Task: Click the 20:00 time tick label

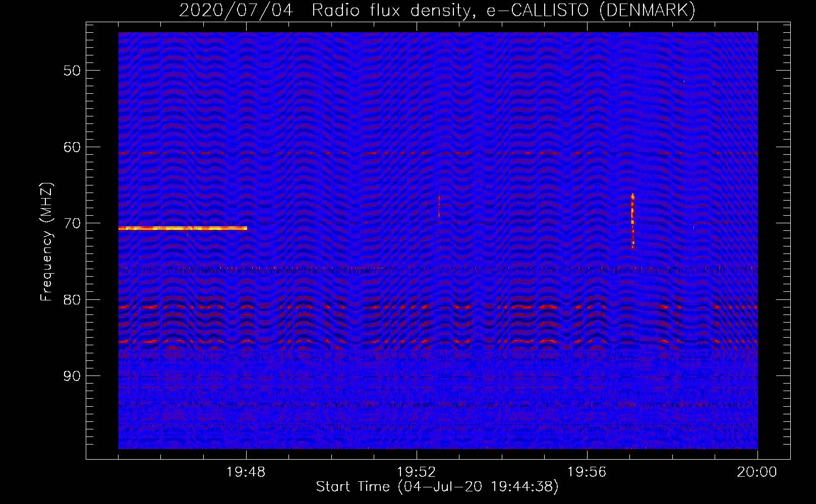Action: pyautogui.click(x=757, y=472)
